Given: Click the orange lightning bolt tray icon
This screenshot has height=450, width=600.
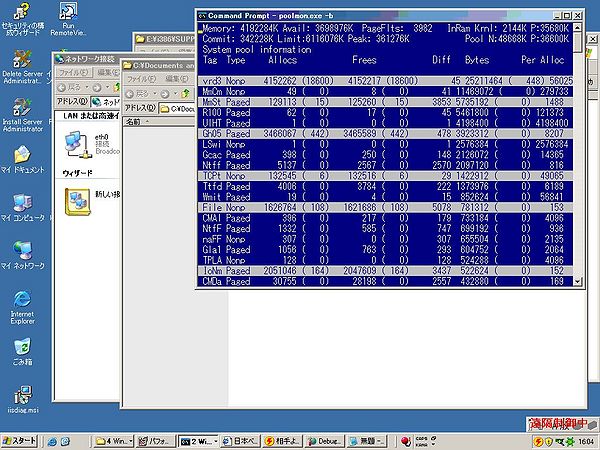Looking at the screenshot, I should (x=538, y=442).
